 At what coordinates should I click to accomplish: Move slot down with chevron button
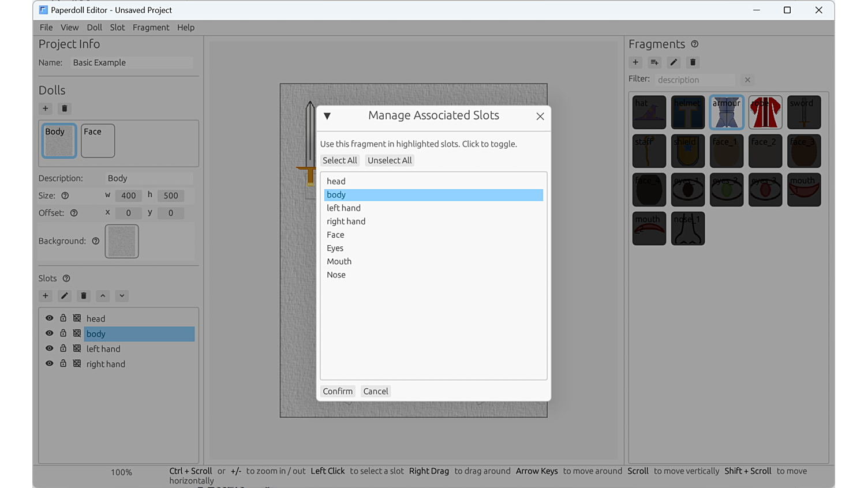[x=122, y=296]
